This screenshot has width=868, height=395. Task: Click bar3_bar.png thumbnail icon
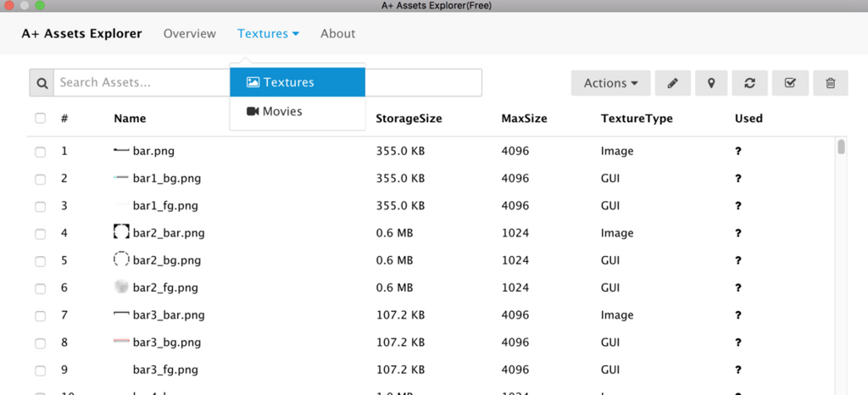pos(121,314)
